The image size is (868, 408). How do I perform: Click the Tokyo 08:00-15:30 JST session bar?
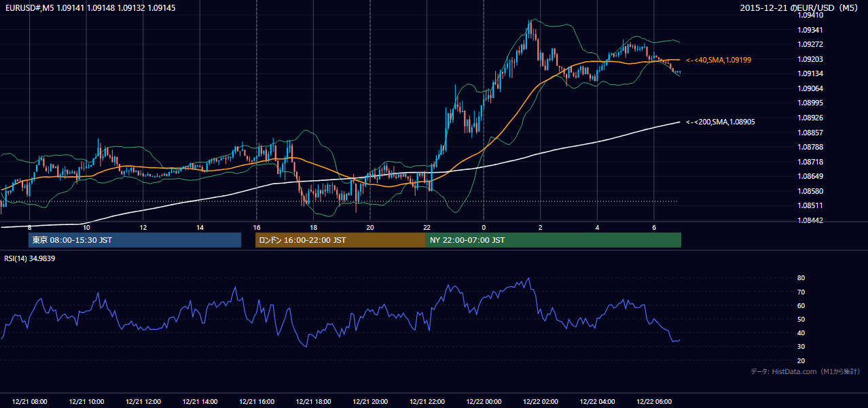click(x=134, y=240)
